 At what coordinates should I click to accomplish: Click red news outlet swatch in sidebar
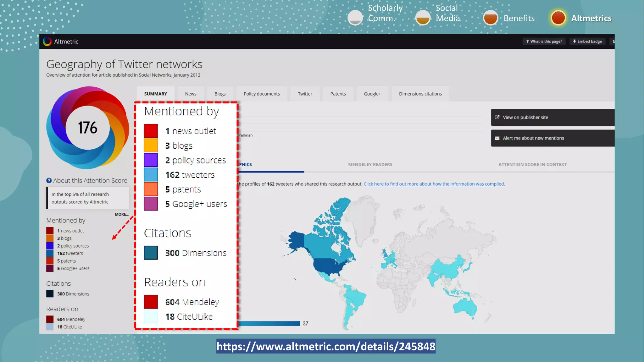coord(50,231)
